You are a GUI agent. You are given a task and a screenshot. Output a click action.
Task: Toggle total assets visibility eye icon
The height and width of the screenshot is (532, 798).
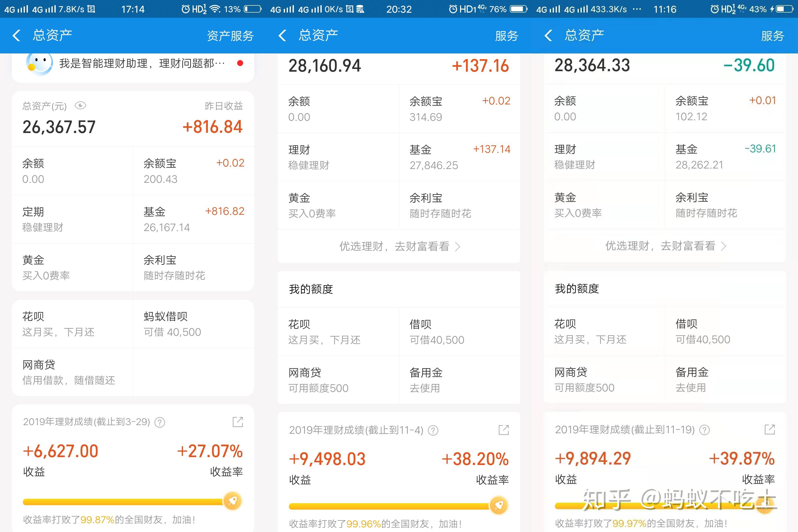pos(80,105)
